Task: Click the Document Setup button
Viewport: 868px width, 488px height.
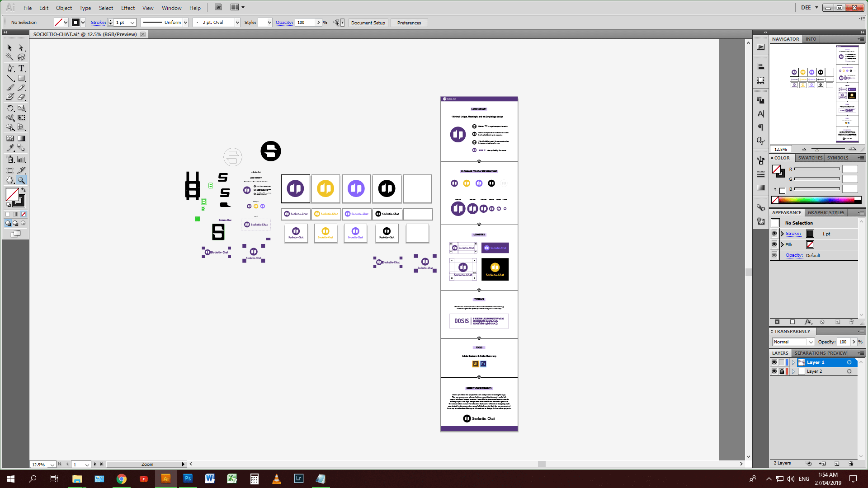Action: point(368,23)
